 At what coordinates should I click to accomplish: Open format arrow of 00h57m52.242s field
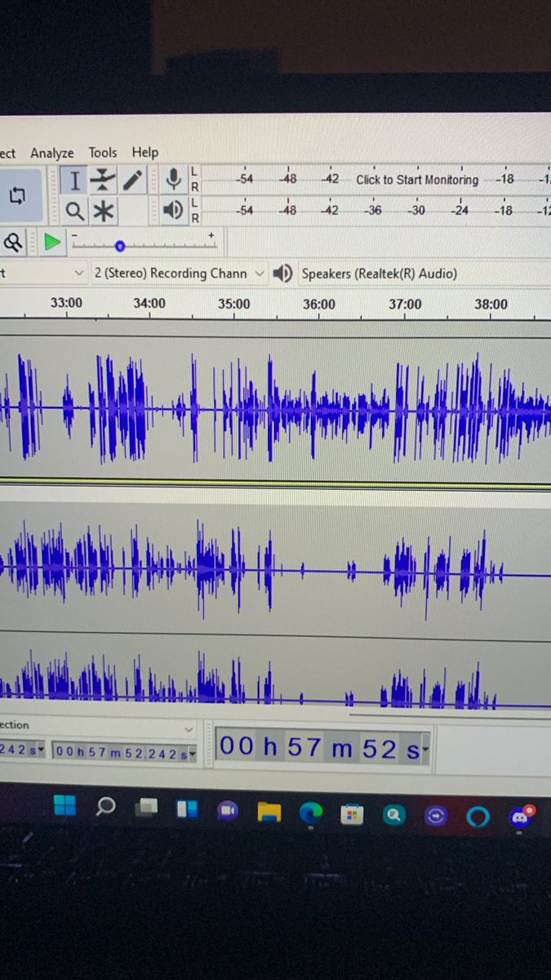coord(193,755)
